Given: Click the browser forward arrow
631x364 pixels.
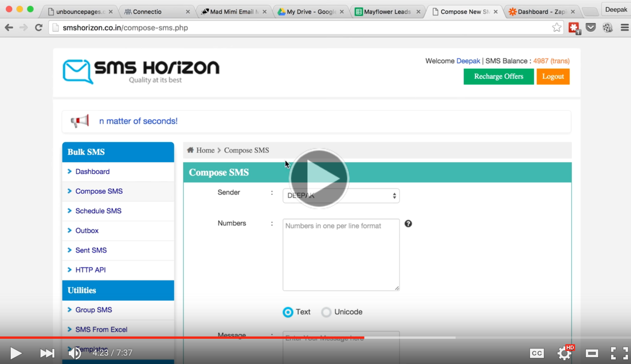Looking at the screenshot, I should click(x=24, y=28).
